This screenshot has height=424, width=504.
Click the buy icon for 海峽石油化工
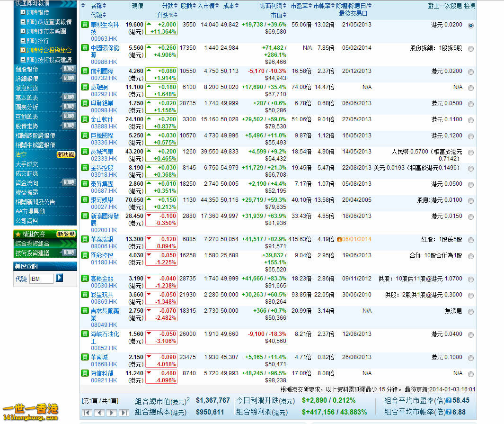[x=85, y=334]
